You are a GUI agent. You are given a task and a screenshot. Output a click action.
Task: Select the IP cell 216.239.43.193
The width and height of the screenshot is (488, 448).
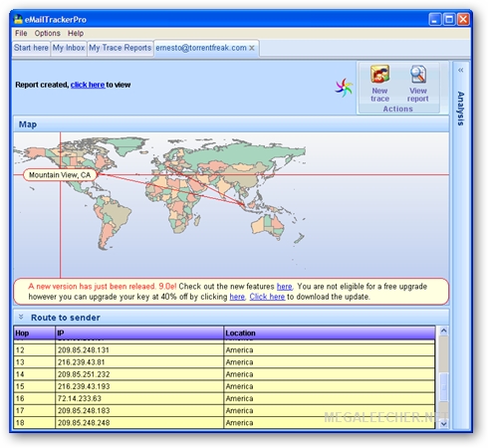139,386
